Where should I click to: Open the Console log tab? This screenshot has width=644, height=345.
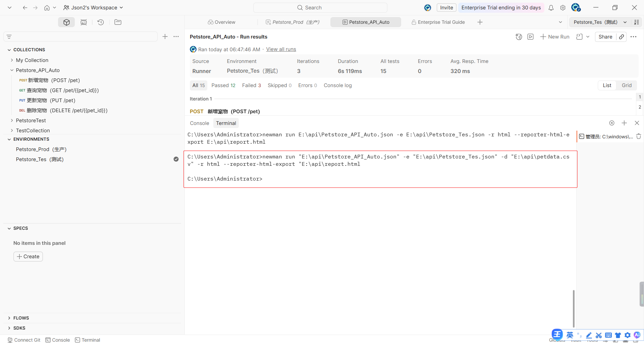pos(338,85)
